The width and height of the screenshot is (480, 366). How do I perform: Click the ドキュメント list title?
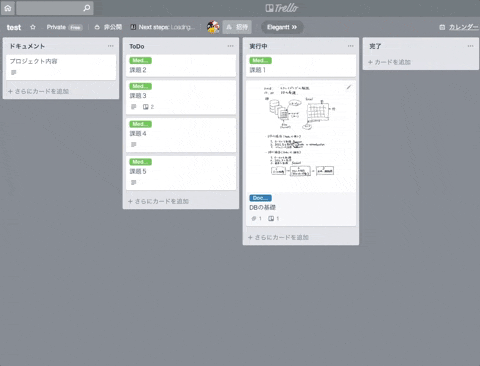pyautogui.click(x=27, y=46)
